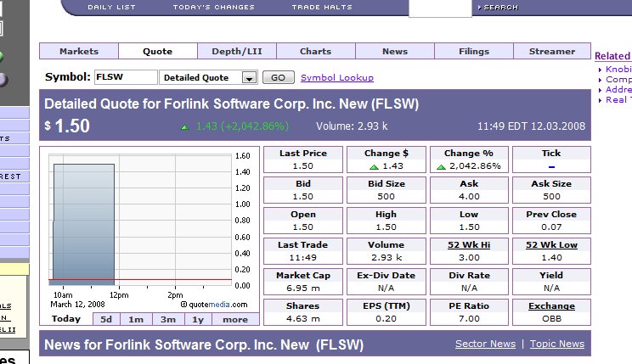Click the 52 Wk Hi label link
This screenshot has width=632, height=364.
468,245
